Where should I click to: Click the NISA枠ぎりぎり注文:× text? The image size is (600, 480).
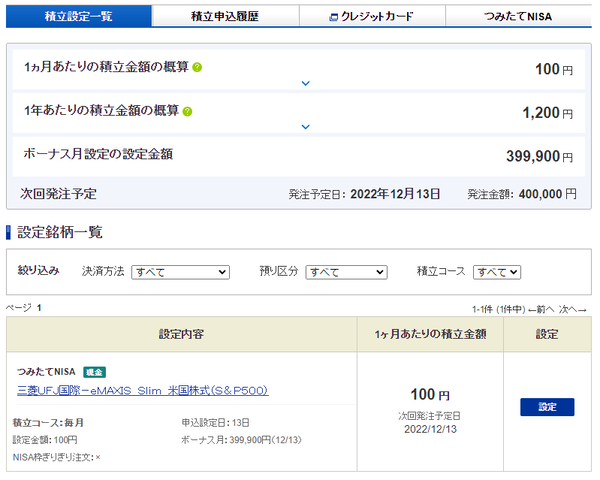click(57, 457)
